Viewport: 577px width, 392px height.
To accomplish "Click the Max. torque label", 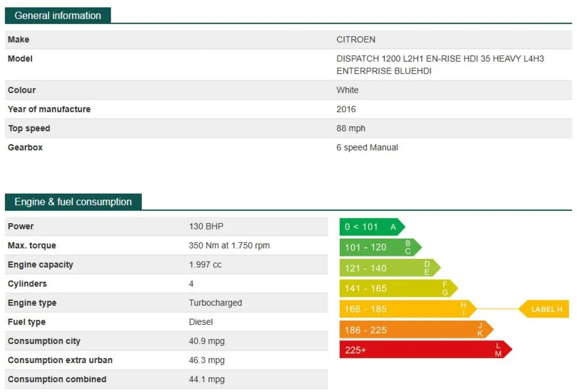I will (32, 245).
